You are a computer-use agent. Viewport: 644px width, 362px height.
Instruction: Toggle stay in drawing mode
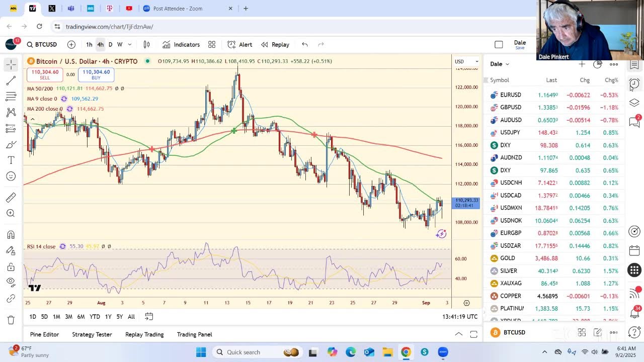coord(11,251)
